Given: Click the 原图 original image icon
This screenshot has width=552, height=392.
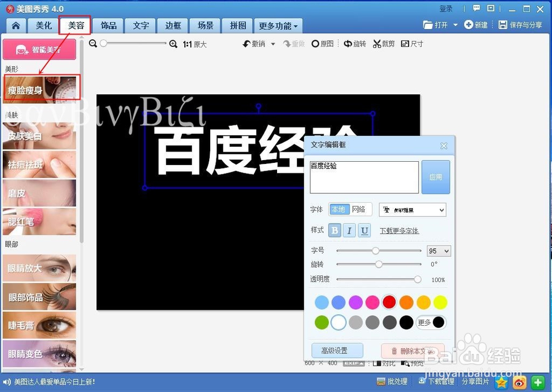Looking at the screenshot, I should pyautogui.click(x=315, y=44).
